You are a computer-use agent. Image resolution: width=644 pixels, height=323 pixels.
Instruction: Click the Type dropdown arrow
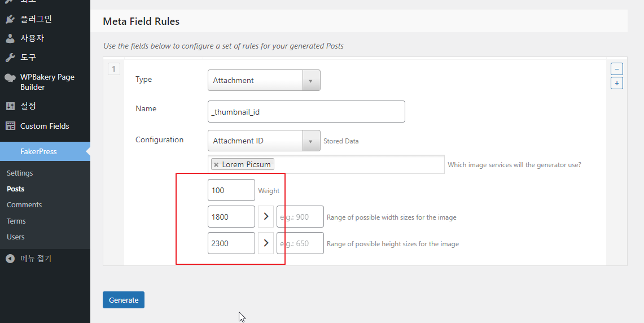[x=311, y=81]
